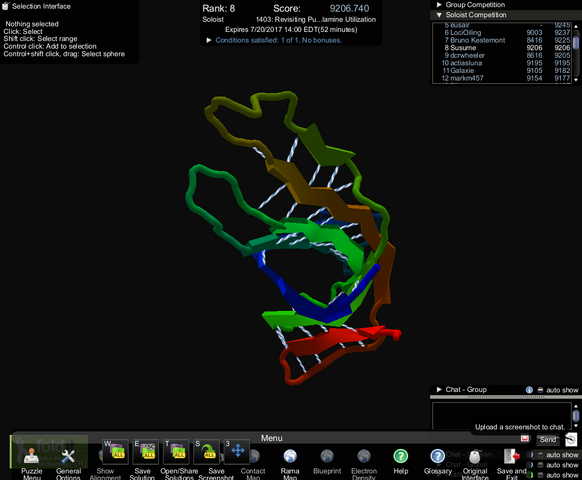Toggle the last auto show checkbox at the bottom

click(540, 475)
